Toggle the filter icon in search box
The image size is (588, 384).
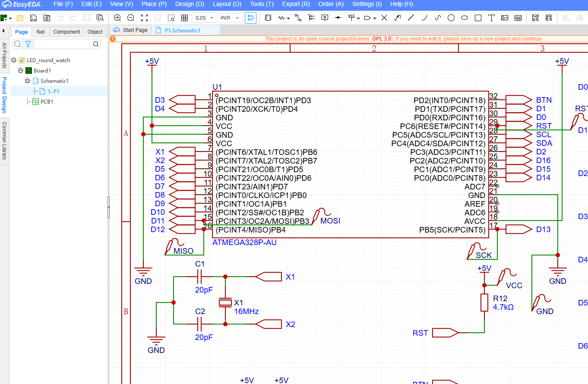(x=28, y=44)
